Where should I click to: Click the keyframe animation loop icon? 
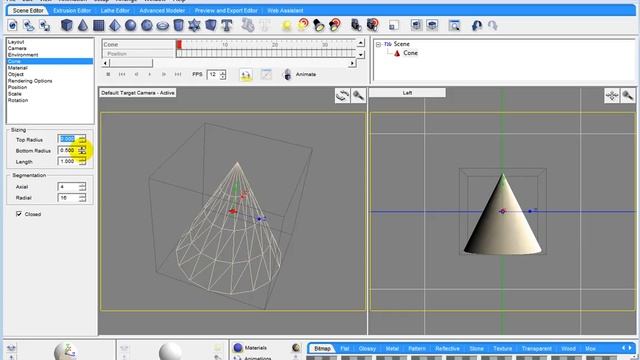pyautogui.click(x=246, y=75)
